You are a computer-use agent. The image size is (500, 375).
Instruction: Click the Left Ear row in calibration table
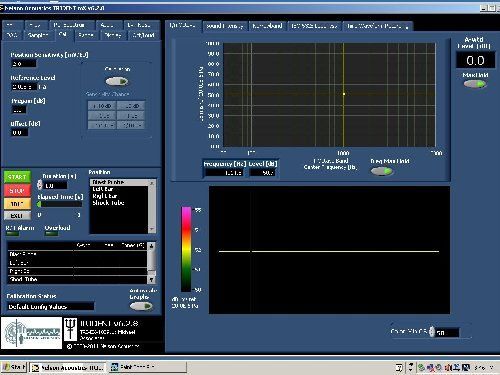click(77, 263)
